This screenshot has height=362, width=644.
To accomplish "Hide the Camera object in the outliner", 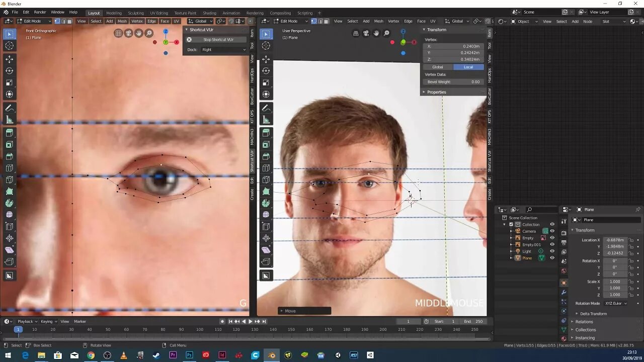I will pyautogui.click(x=552, y=231).
